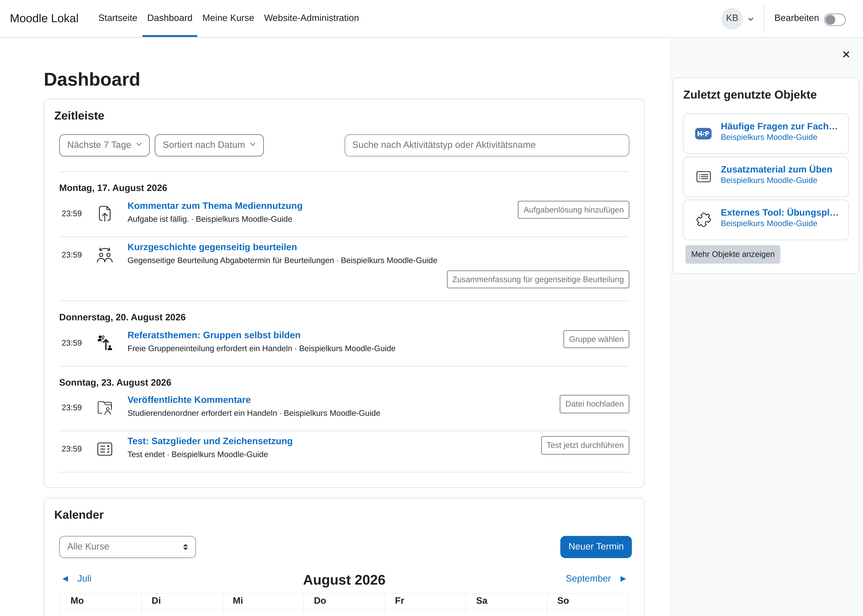
Task: Close the block drawer with the X
Action: [846, 55]
